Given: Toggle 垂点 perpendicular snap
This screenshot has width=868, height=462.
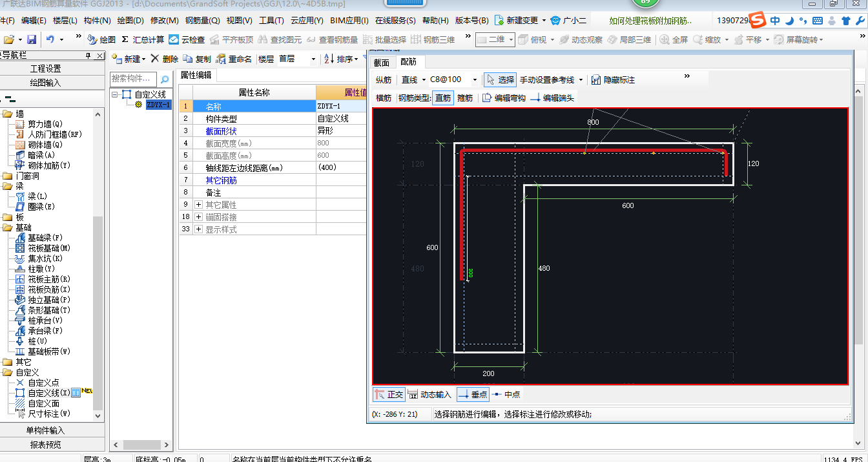Looking at the screenshot, I should 473,394.
